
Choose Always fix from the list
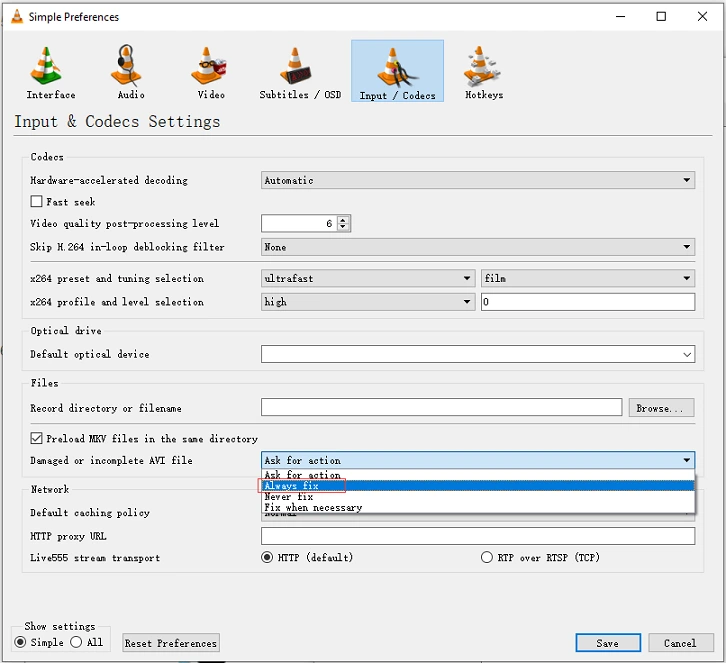(x=477, y=486)
